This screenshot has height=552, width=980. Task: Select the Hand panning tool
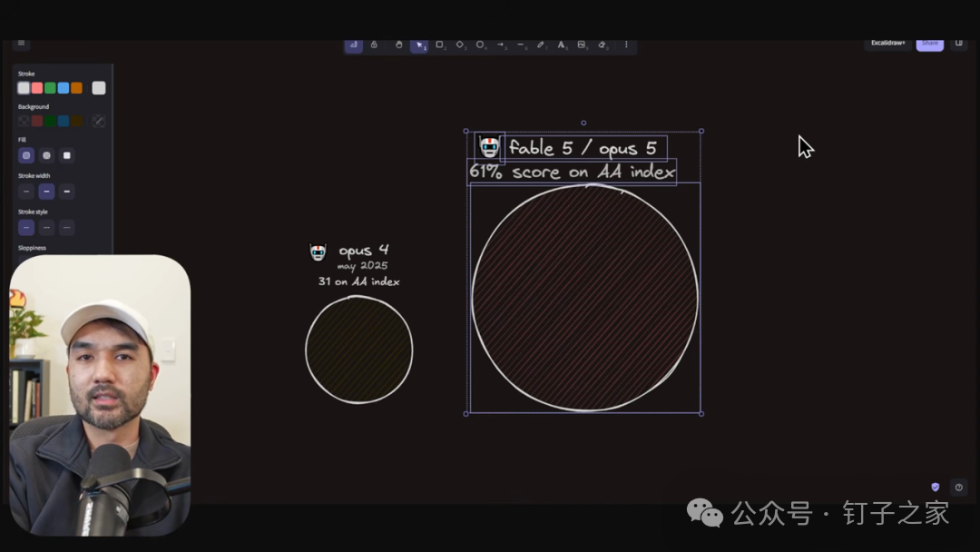pos(398,45)
